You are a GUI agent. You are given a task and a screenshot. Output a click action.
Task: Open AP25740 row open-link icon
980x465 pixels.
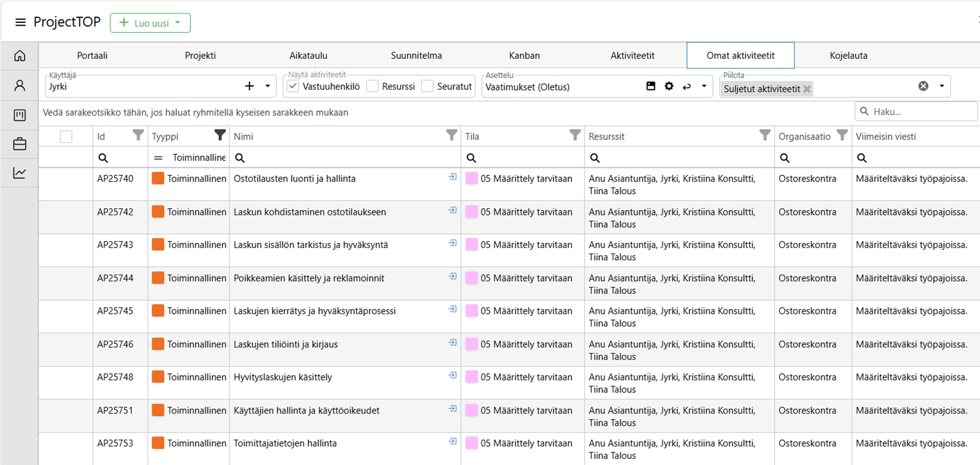453,177
